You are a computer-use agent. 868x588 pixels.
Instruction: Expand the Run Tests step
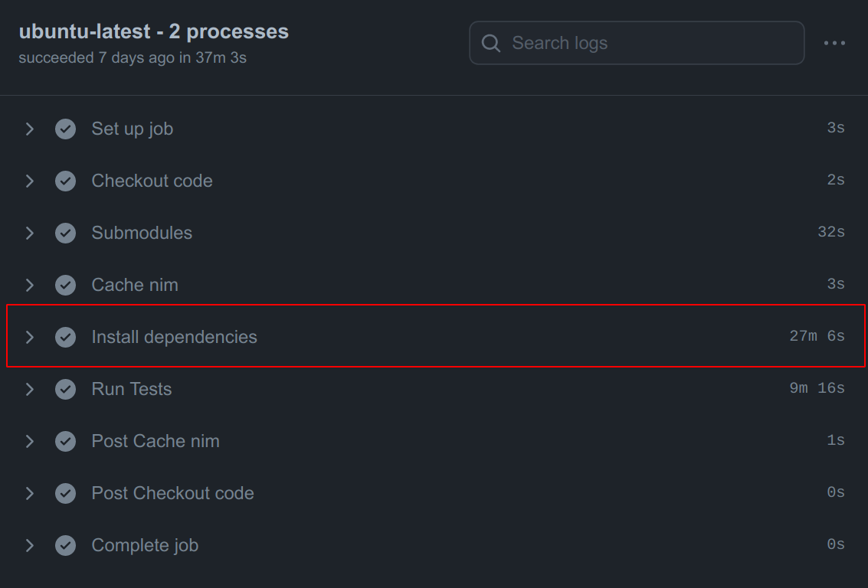(x=30, y=389)
